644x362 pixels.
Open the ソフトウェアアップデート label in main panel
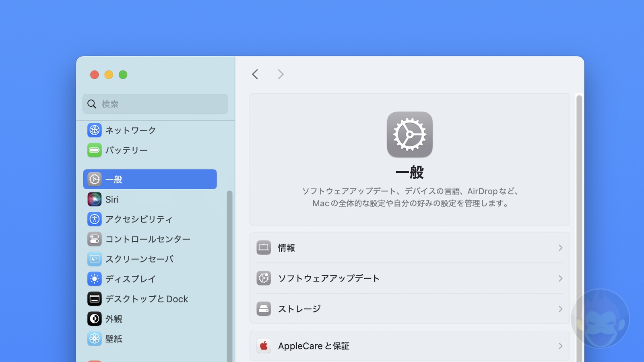[x=329, y=278]
